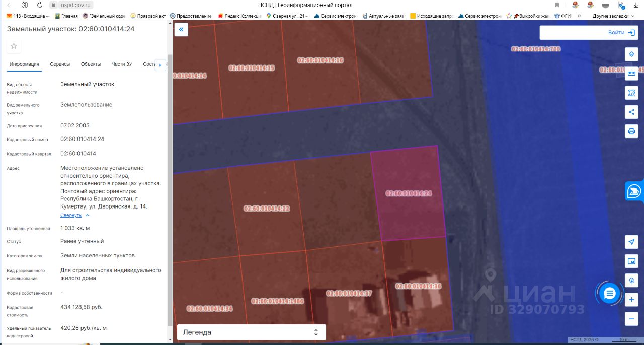This screenshot has width=644, height=345.
Task: Click the site lock icon
Action: point(54,5)
